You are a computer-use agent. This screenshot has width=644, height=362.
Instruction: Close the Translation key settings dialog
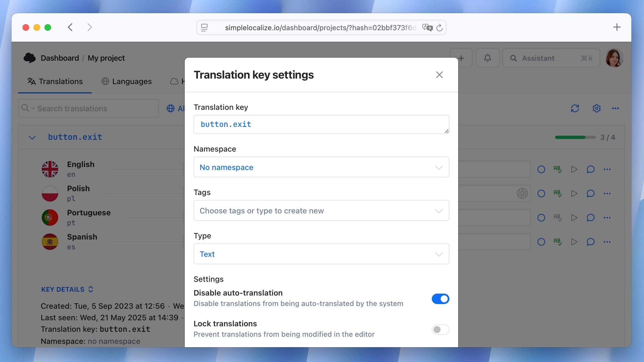pos(439,75)
